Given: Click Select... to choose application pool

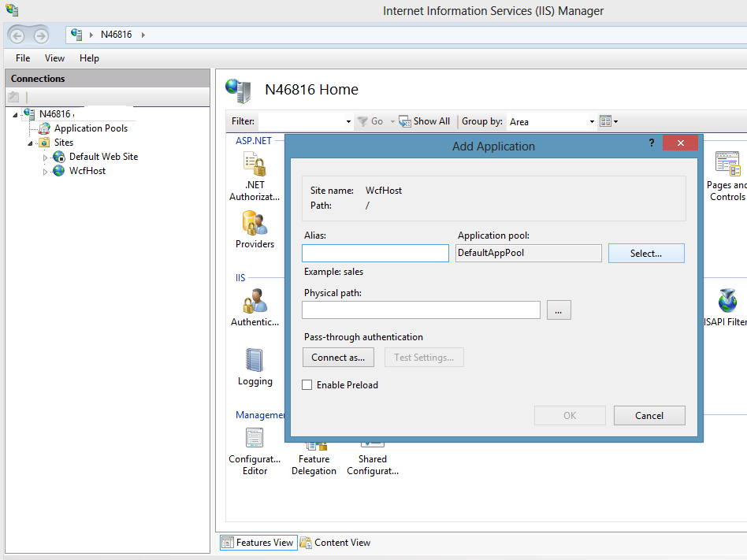Looking at the screenshot, I should point(646,254).
